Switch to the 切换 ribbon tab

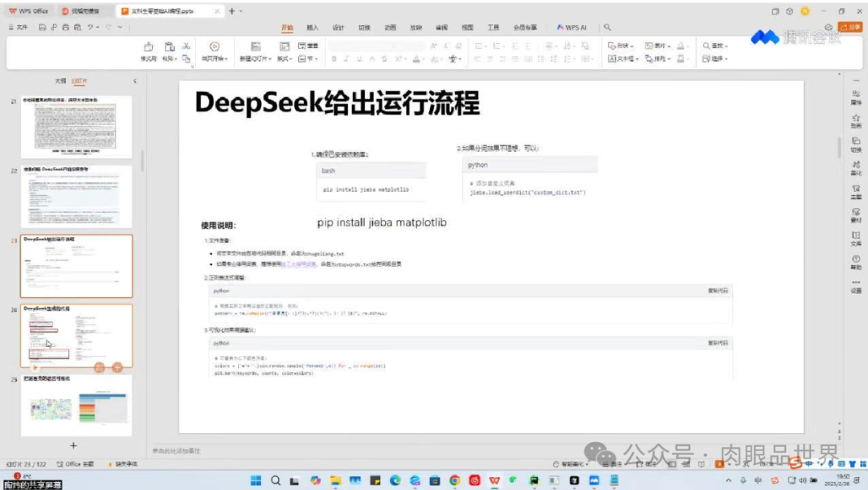tap(364, 27)
